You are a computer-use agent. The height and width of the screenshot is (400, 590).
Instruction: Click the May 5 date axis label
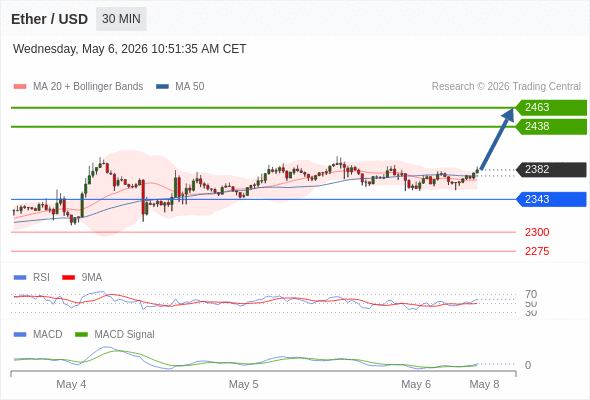point(243,384)
